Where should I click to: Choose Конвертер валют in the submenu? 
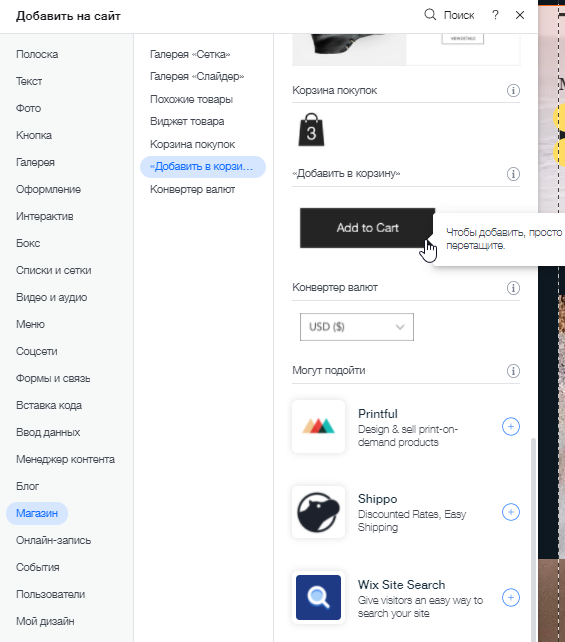tap(192, 190)
